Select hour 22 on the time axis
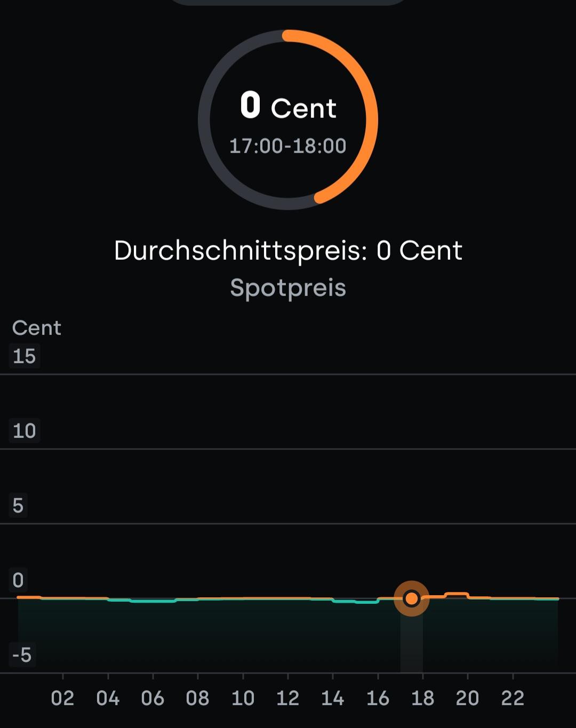Viewport: 576px width, 728px height. coord(513,698)
